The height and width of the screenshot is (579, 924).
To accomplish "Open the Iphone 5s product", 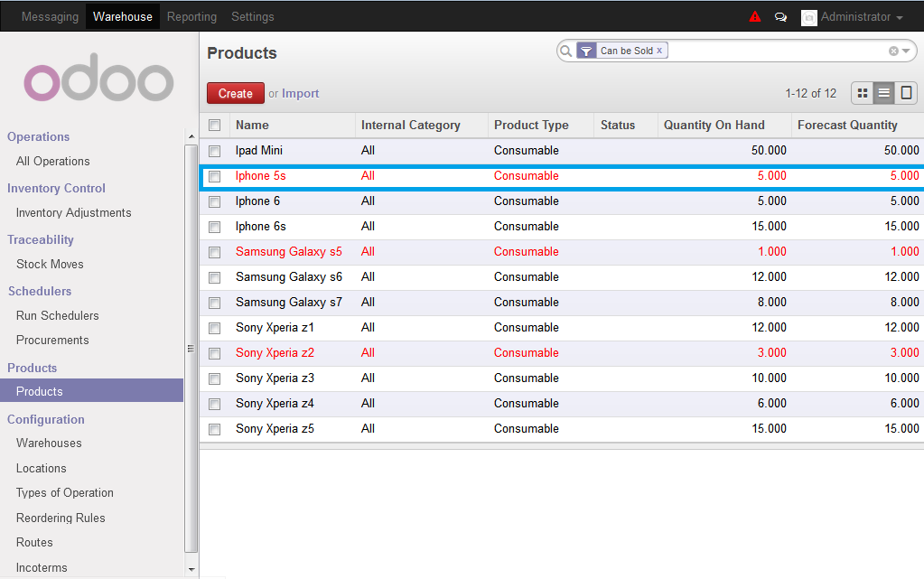I will click(x=260, y=176).
